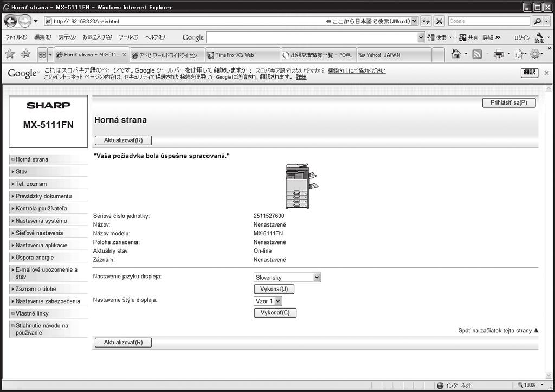Open the Tools gear icon
Screen dimensions: 555x392
point(535,54)
